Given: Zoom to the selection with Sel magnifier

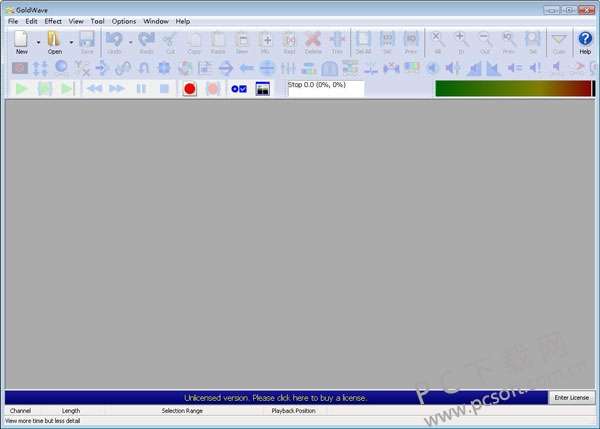Looking at the screenshot, I should tap(532, 42).
